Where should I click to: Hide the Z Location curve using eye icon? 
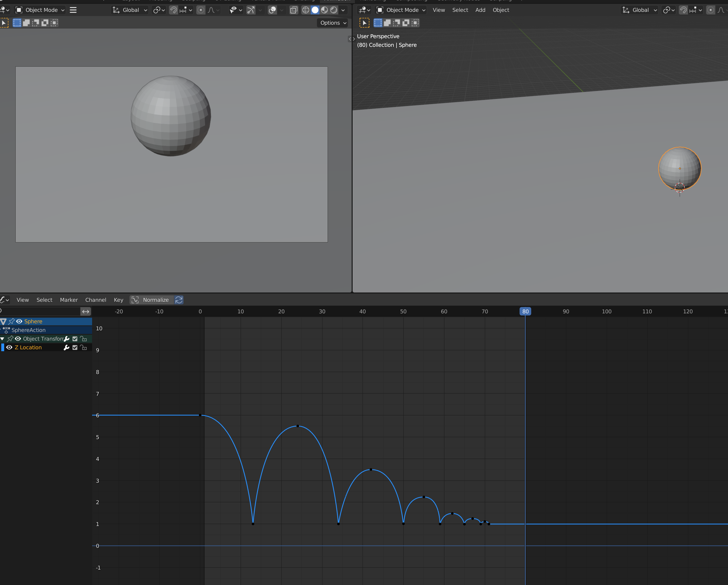tap(9, 347)
